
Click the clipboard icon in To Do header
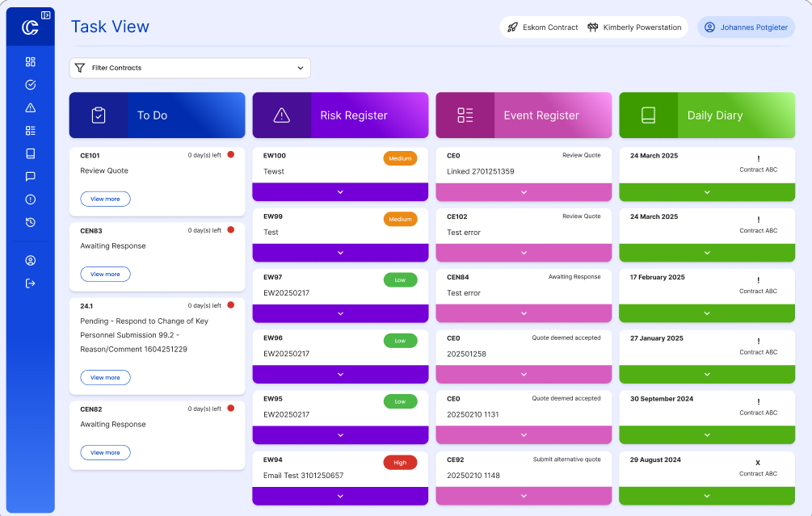coord(99,115)
